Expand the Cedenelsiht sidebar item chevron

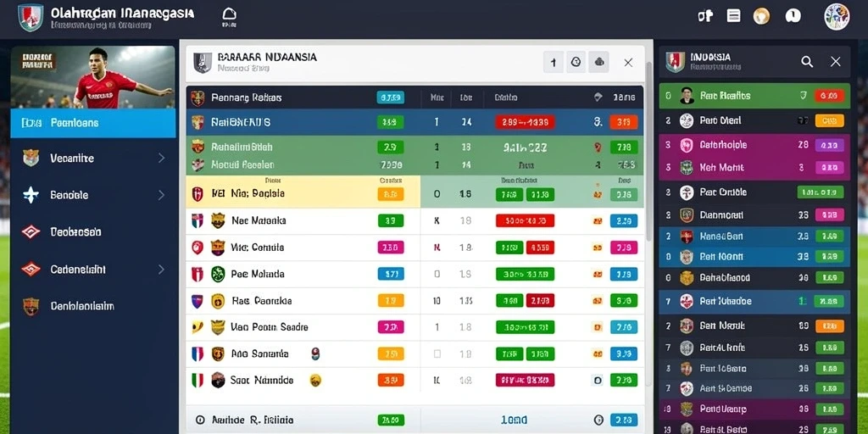(x=161, y=270)
